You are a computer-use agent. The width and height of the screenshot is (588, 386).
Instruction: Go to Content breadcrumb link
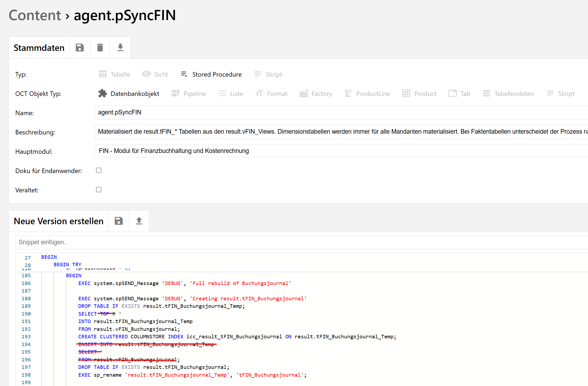(35, 15)
